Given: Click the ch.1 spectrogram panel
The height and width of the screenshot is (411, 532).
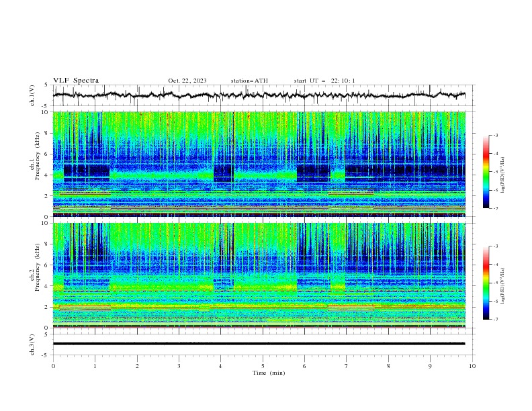Looking at the screenshot, I should 259,164.
